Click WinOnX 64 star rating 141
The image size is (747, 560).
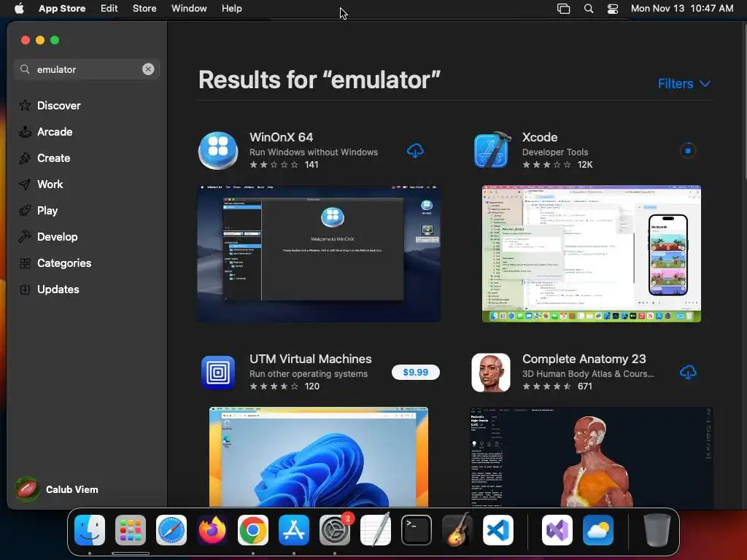tap(284, 165)
